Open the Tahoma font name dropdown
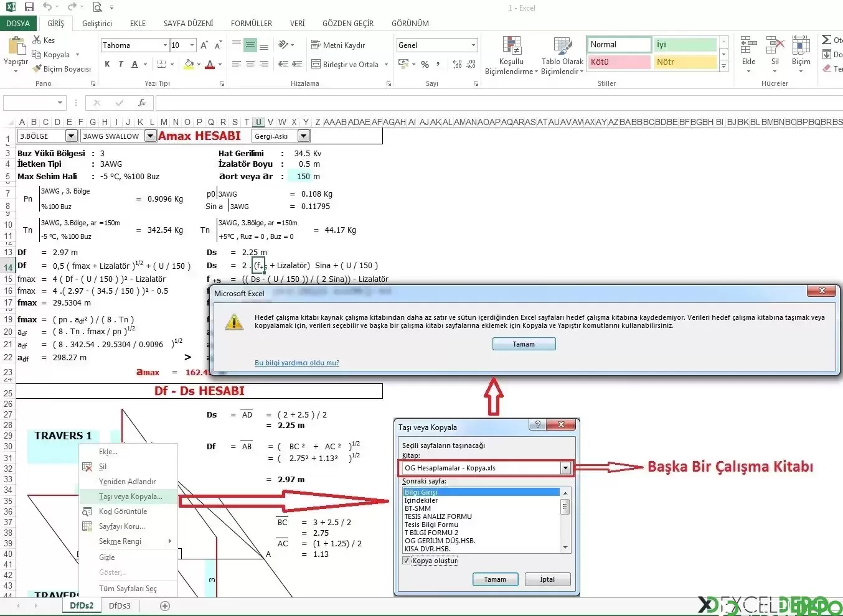 click(165, 45)
